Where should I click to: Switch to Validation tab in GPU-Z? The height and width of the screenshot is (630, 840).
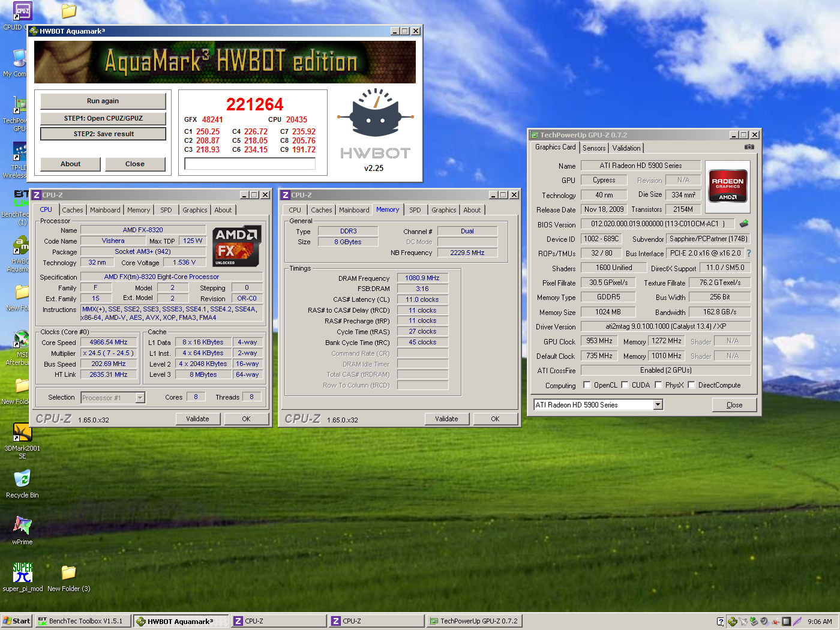[626, 148]
